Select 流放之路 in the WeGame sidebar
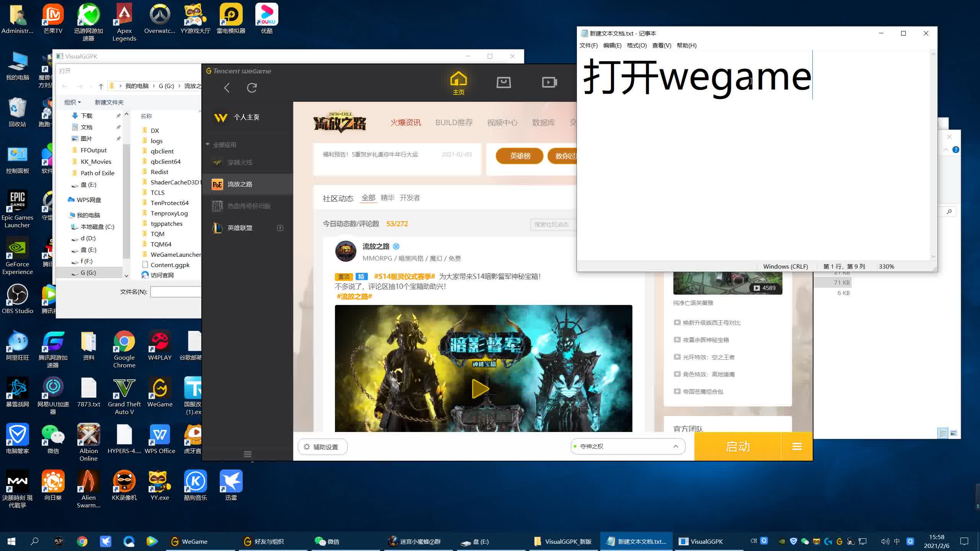Screen dimensions: 980x551 tap(247, 184)
